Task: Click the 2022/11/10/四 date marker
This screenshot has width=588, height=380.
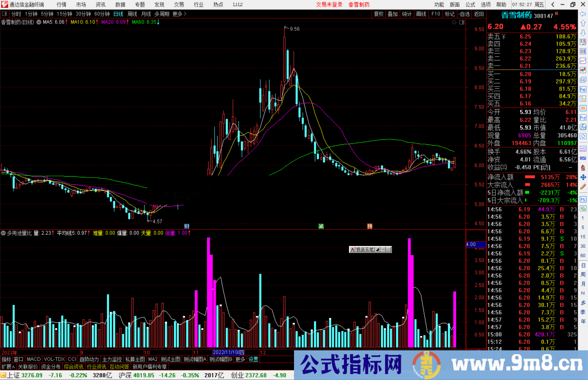Action: tap(228, 352)
